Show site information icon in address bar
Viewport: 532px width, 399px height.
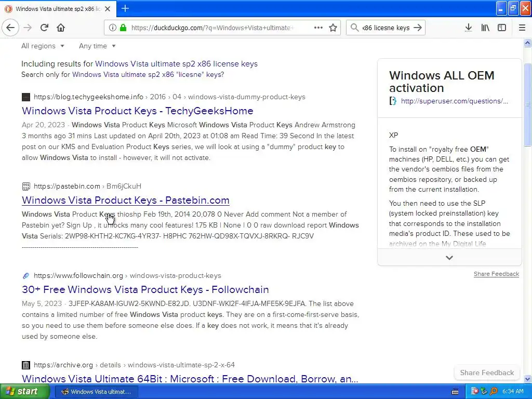[112, 28]
